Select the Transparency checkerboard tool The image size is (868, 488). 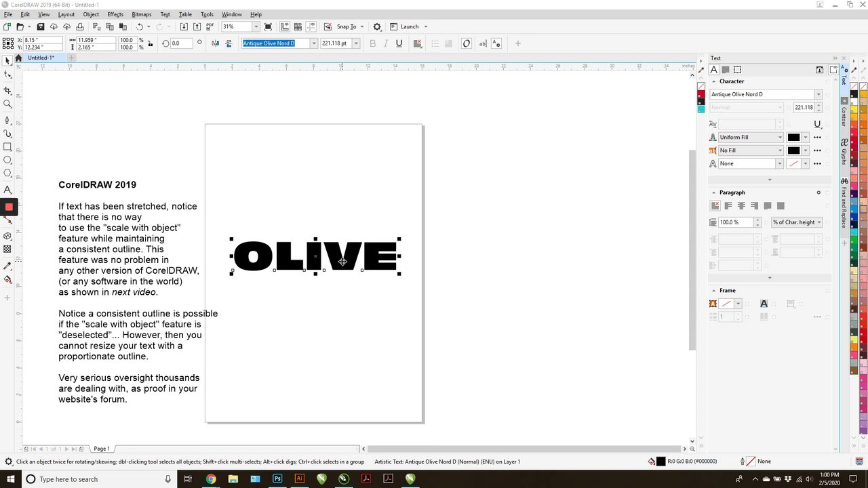click(7, 249)
